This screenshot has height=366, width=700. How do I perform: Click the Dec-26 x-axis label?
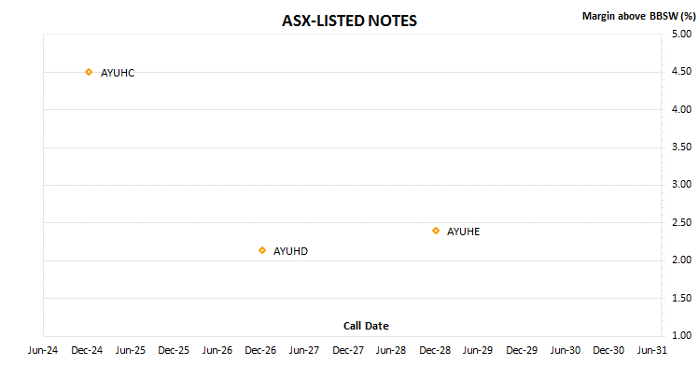point(260,350)
